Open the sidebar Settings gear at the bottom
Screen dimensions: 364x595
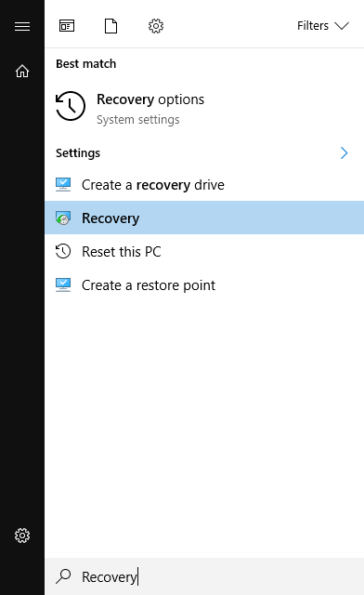(22, 535)
